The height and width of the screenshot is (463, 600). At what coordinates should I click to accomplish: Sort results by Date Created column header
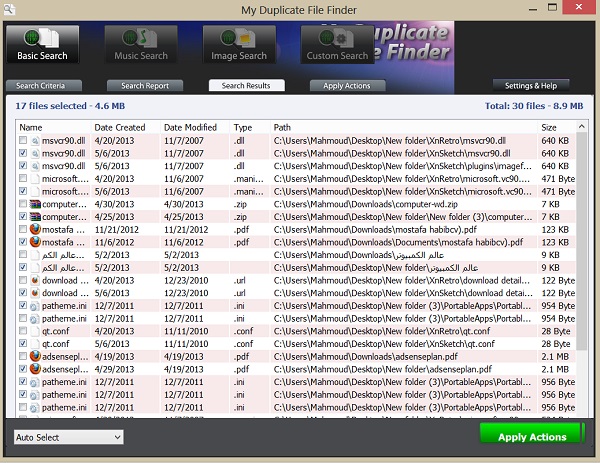(x=126, y=127)
